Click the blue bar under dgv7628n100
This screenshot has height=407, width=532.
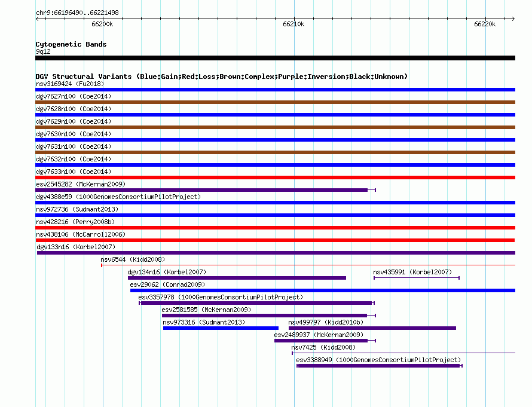(275, 115)
